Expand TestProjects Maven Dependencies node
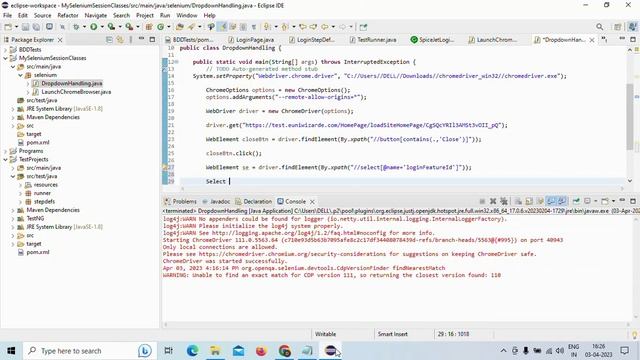Screen dimensions: 640x360 click(13, 210)
